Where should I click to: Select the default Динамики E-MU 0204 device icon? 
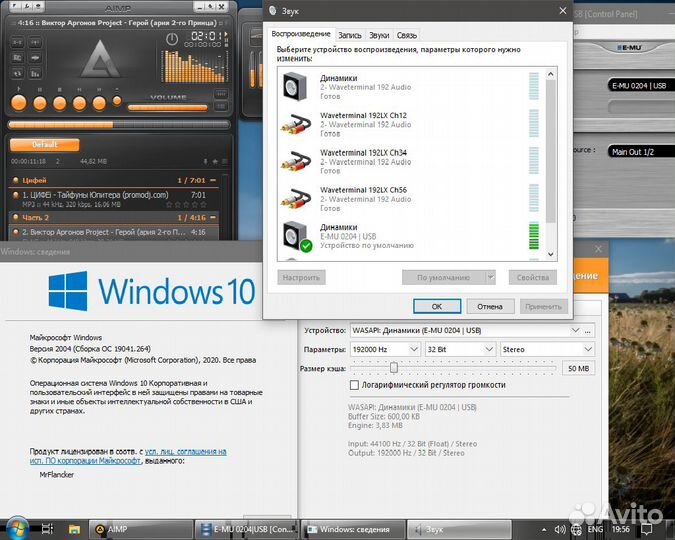297,236
